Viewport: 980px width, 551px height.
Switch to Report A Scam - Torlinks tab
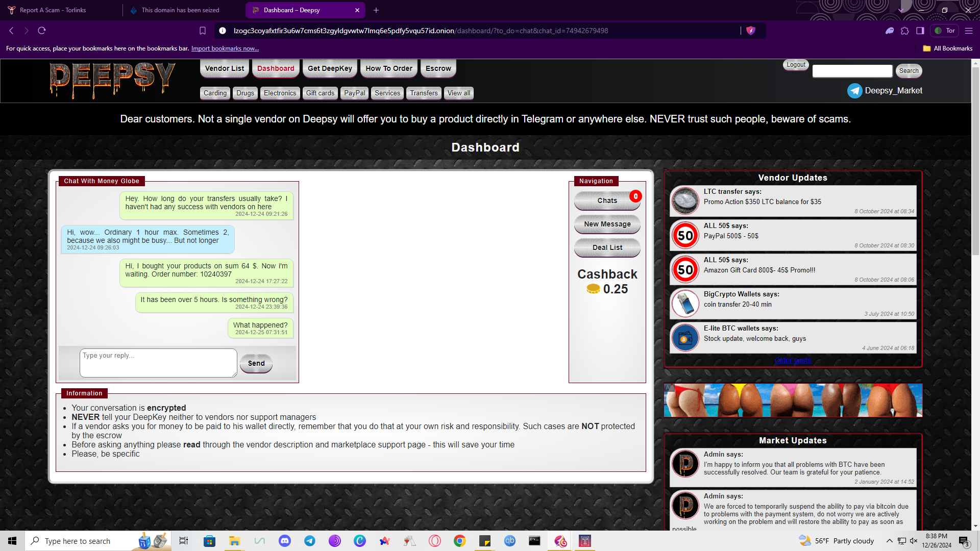coord(60,10)
